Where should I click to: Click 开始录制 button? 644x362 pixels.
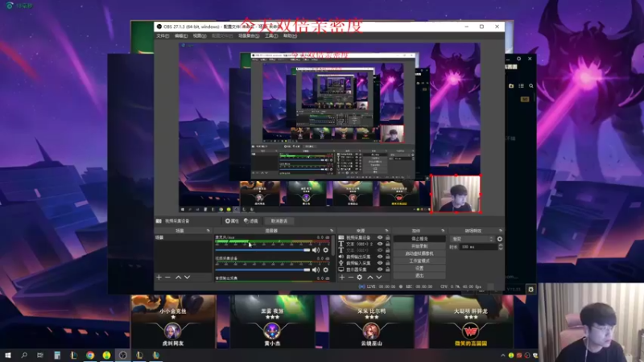[x=419, y=246]
